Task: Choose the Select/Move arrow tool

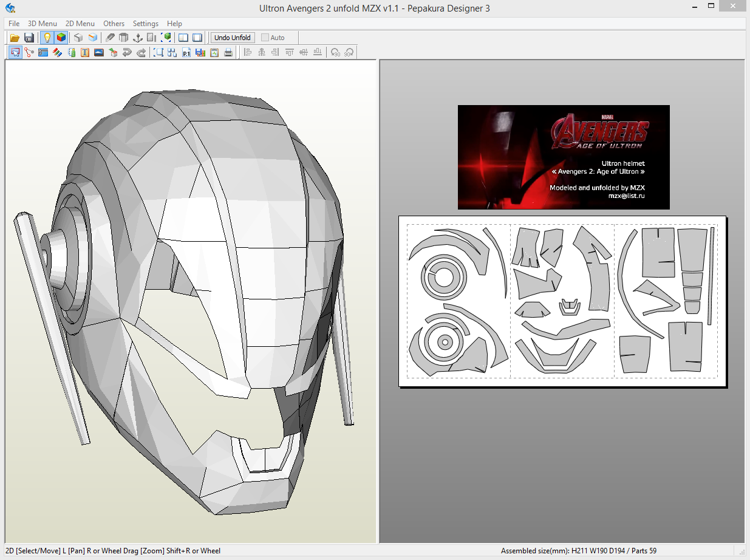Action: [x=15, y=52]
